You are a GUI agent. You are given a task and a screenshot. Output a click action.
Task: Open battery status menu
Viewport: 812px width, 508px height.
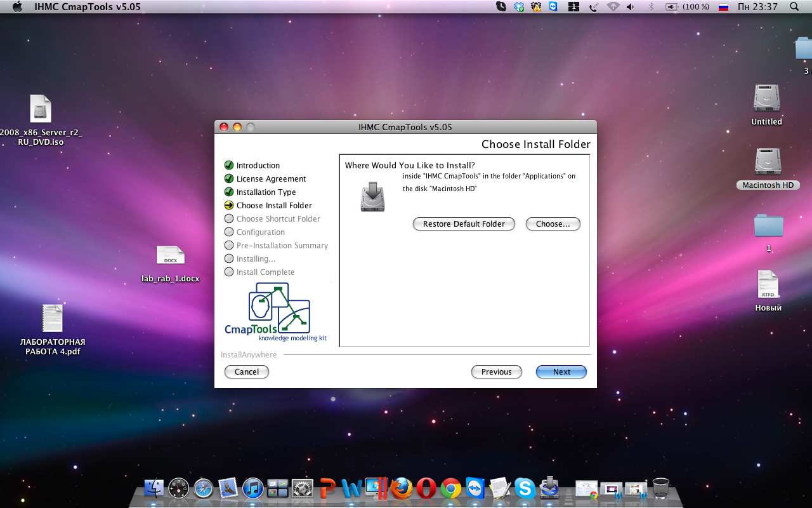(688, 6)
